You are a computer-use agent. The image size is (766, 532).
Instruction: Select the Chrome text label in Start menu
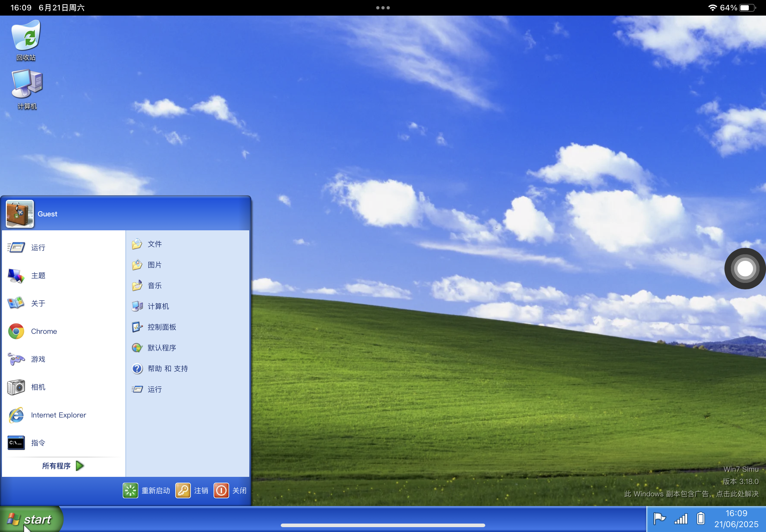click(x=44, y=331)
